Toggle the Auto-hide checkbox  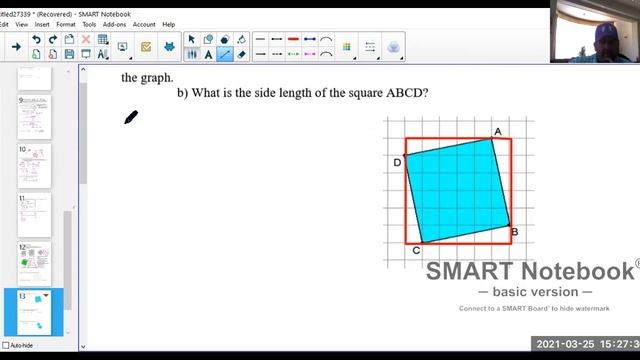(6, 345)
